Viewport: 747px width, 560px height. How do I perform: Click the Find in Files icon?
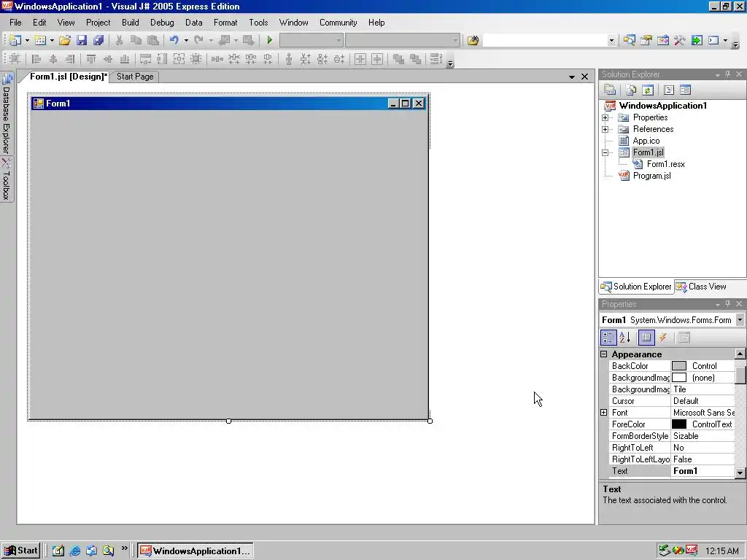473,41
